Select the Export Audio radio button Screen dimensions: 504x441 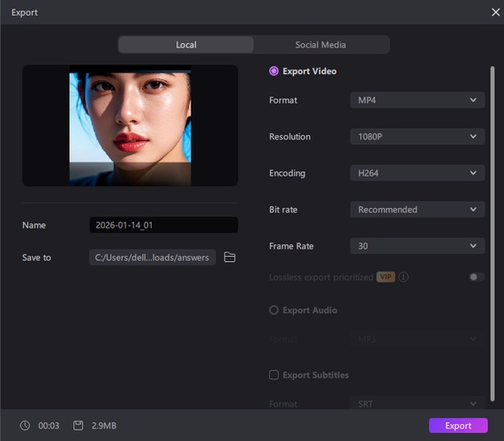(274, 310)
